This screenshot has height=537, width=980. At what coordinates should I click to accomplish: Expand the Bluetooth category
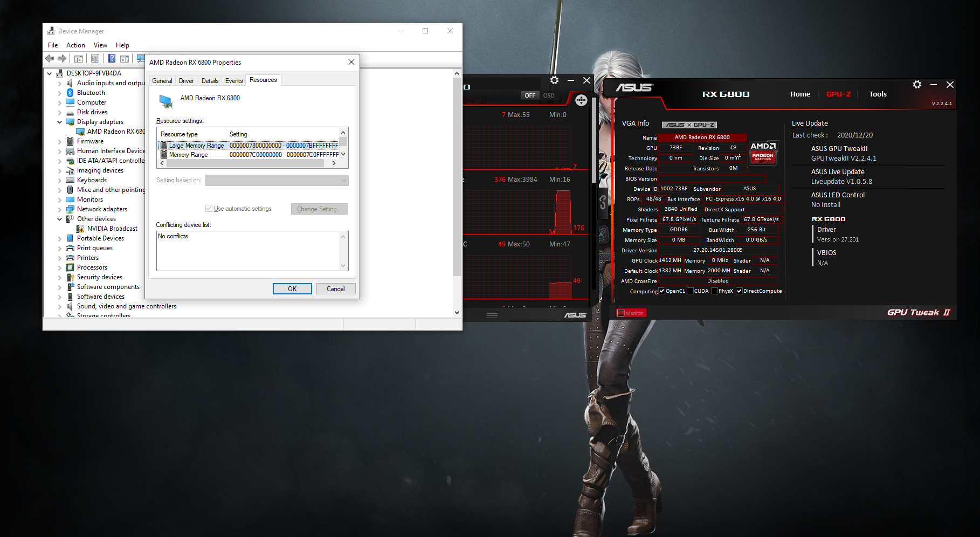[x=59, y=93]
